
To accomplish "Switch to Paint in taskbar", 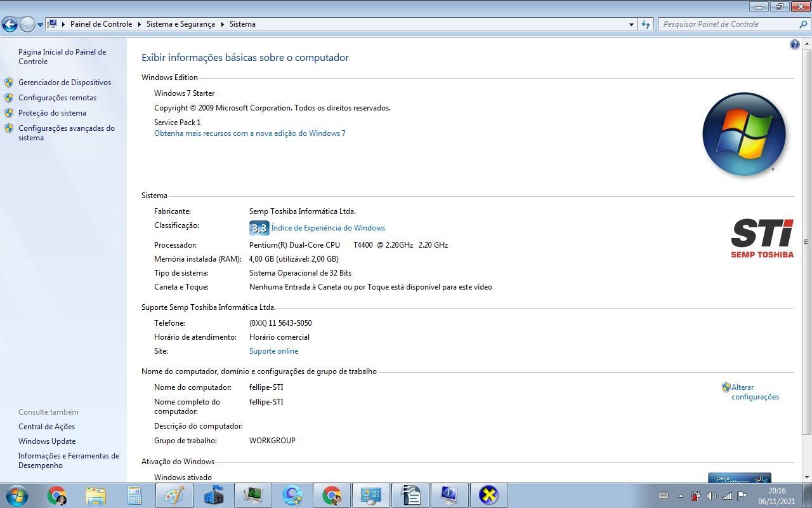I will click(174, 495).
